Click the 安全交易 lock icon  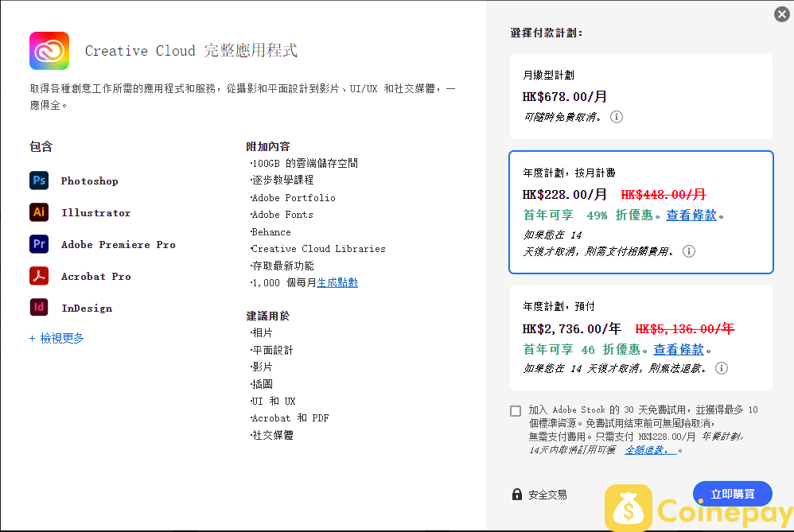coord(516,494)
